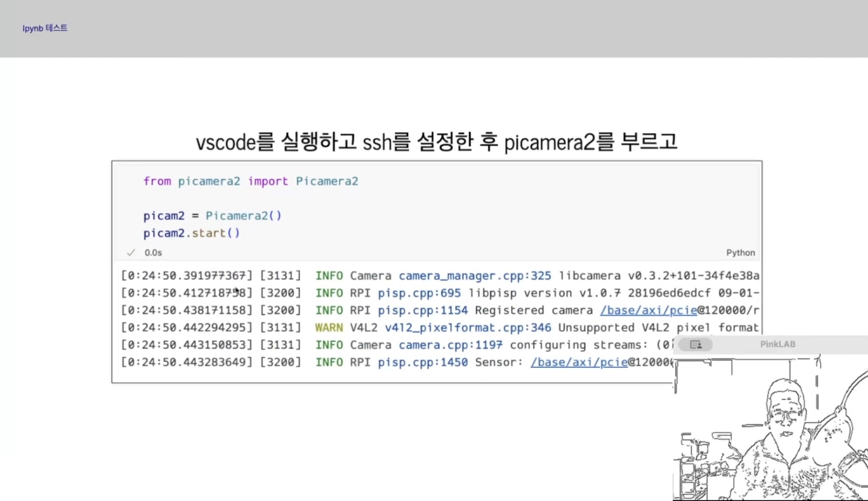Click the slide title mentioning vscode and ssh
This screenshot has width=868, height=501.
click(x=436, y=142)
